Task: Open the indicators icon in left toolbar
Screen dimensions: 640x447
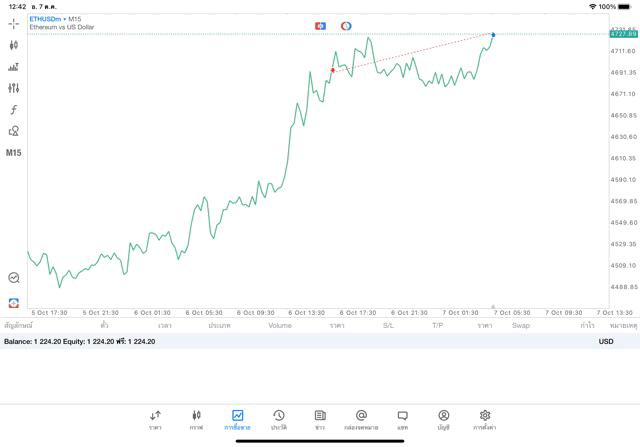Action: (14, 67)
